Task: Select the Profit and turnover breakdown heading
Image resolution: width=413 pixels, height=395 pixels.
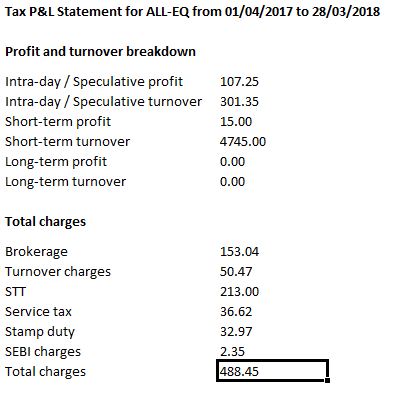Action: [100, 52]
